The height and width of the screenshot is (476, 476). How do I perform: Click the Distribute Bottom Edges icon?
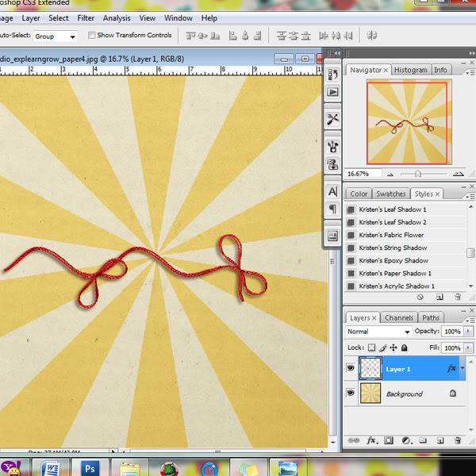(x=305, y=36)
